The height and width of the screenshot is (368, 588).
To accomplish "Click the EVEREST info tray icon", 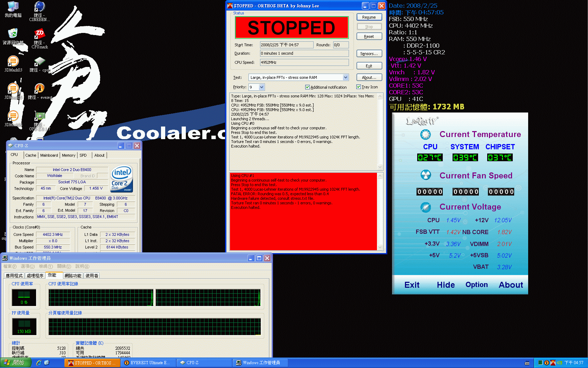I will point(546,363).
